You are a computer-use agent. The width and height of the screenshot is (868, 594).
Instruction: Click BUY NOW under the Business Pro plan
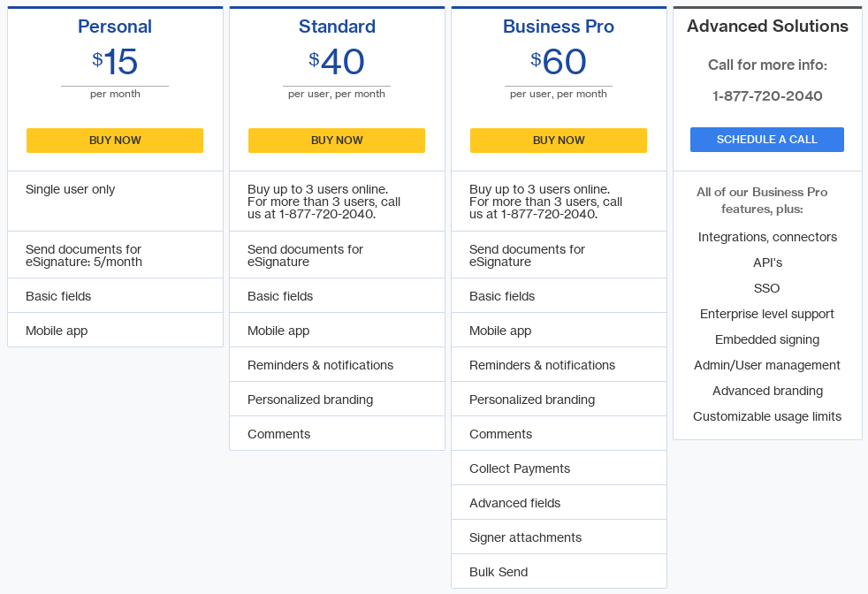coord(558,140)
